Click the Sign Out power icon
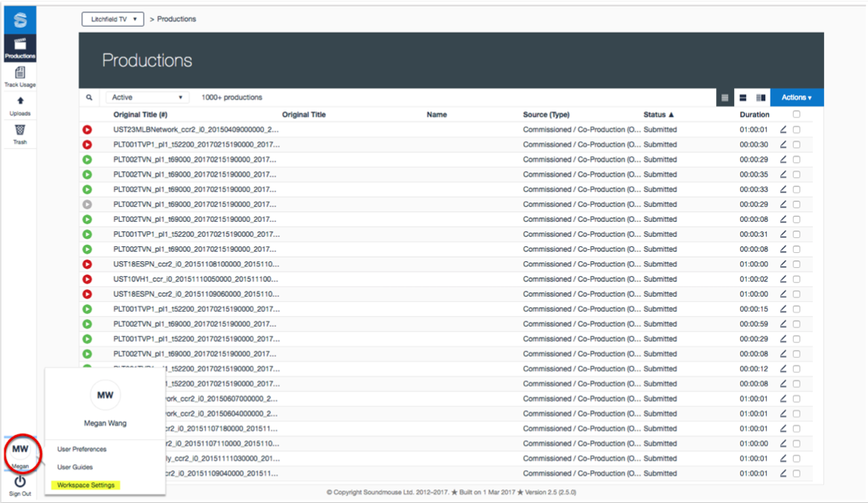This screenshot has width=868, height=503. pyautogui.click(x=20, y=481)
